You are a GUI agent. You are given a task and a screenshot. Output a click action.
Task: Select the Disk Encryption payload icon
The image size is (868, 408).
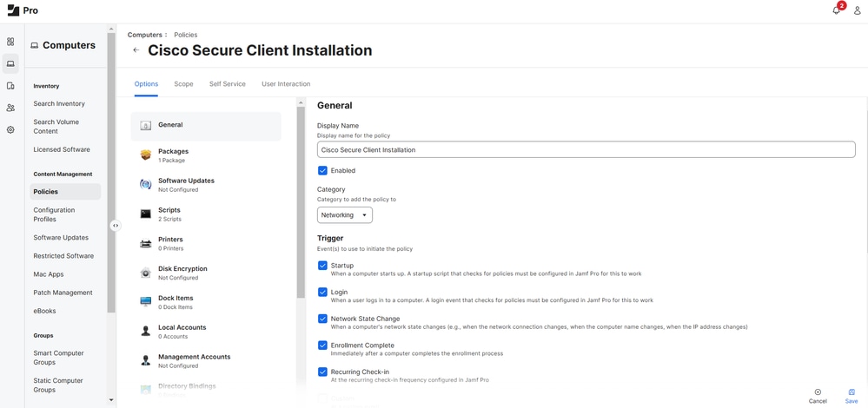[145, 273]
